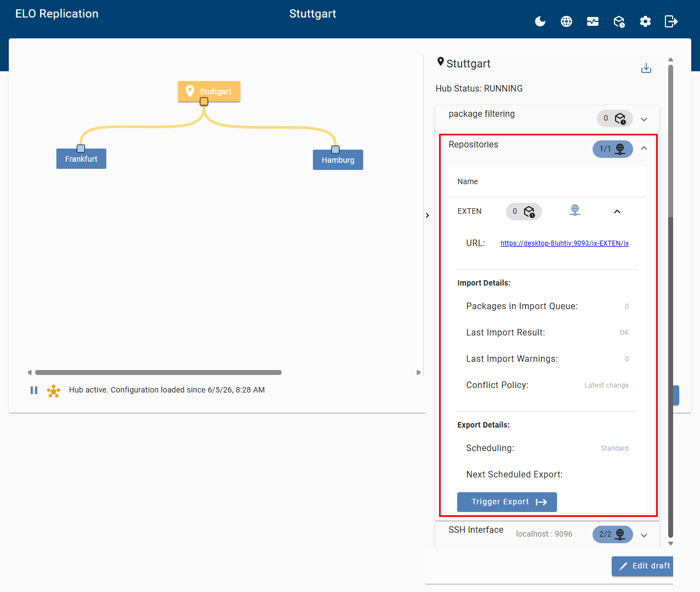Click the Edit draft button
Screen dimensions: 700x592
642,566
